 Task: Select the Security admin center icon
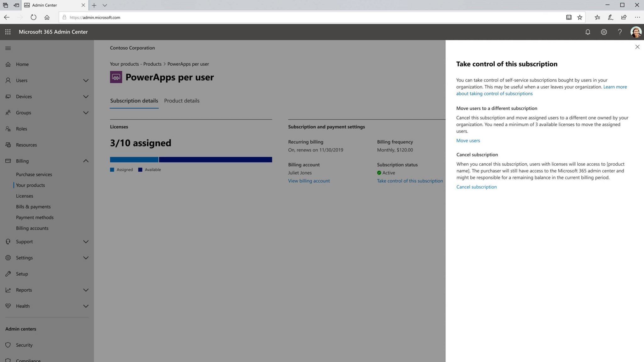click(x=8, y=345)
